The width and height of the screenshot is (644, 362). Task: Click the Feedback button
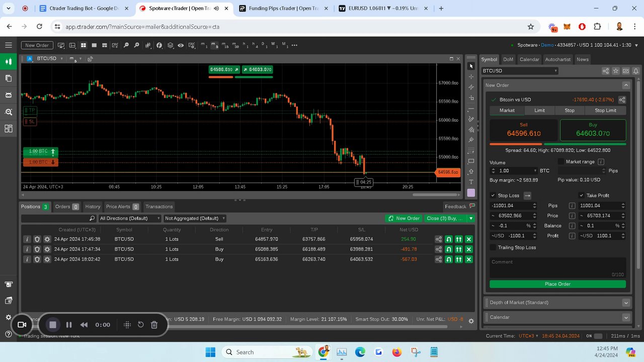tap(459, 207)
